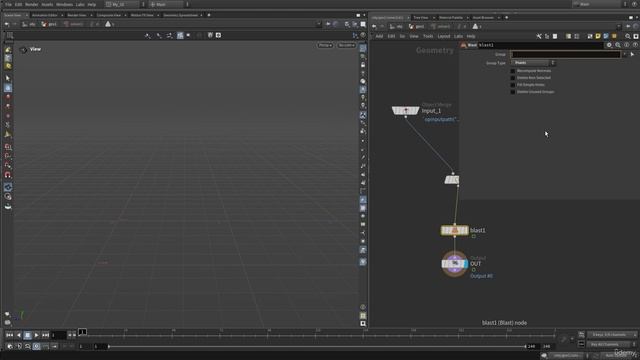The image size is (640, 360).
Task: Click the blast1 node name field
Action: coord(540,45)
